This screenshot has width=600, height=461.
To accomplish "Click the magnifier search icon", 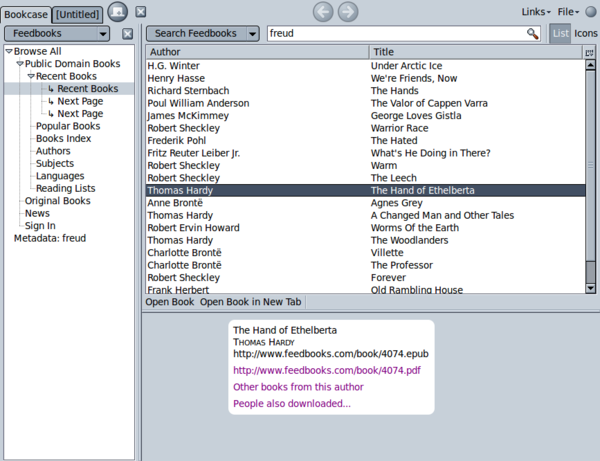I will [533, 34].
